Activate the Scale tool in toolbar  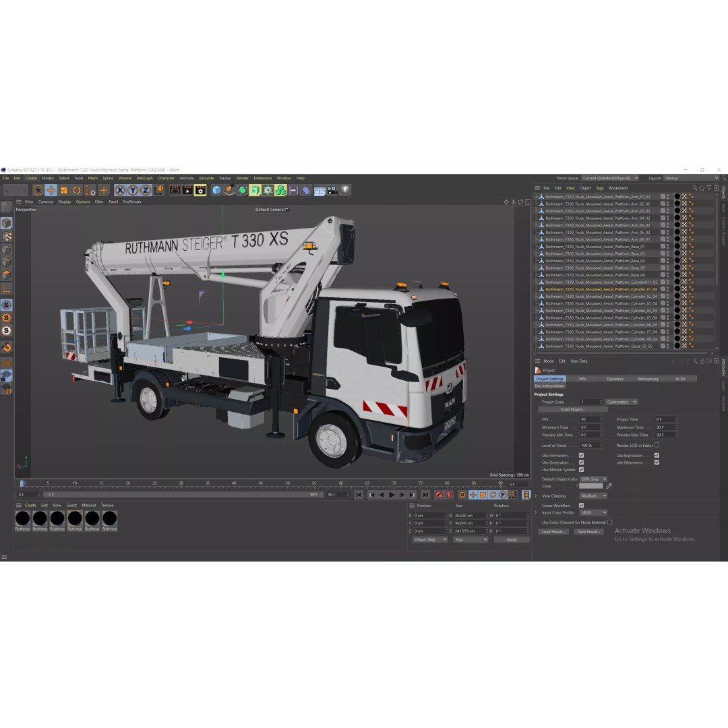(64, 190)
